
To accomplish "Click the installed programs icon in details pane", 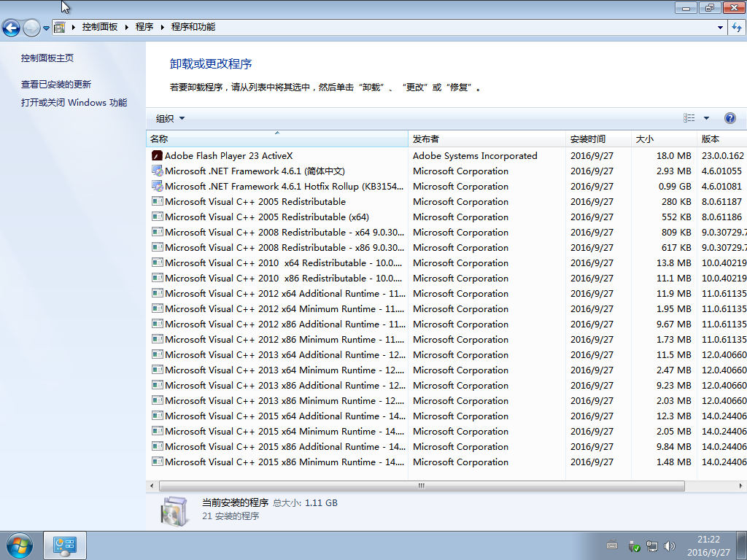I will pos(174,511).
